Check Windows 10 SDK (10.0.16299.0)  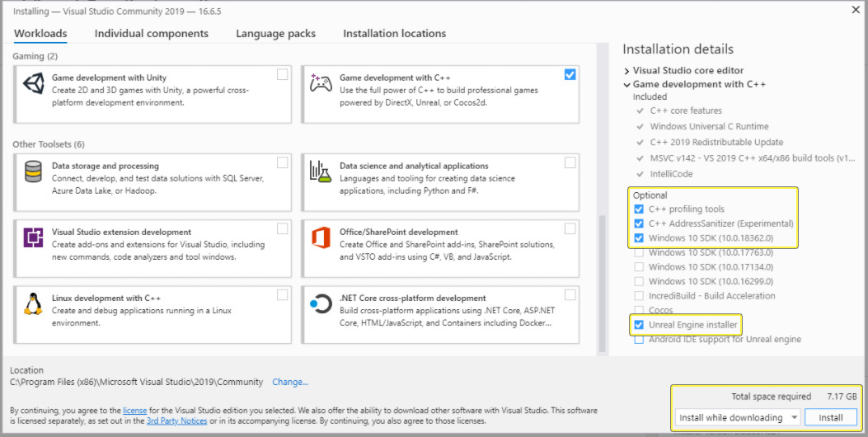639,281
